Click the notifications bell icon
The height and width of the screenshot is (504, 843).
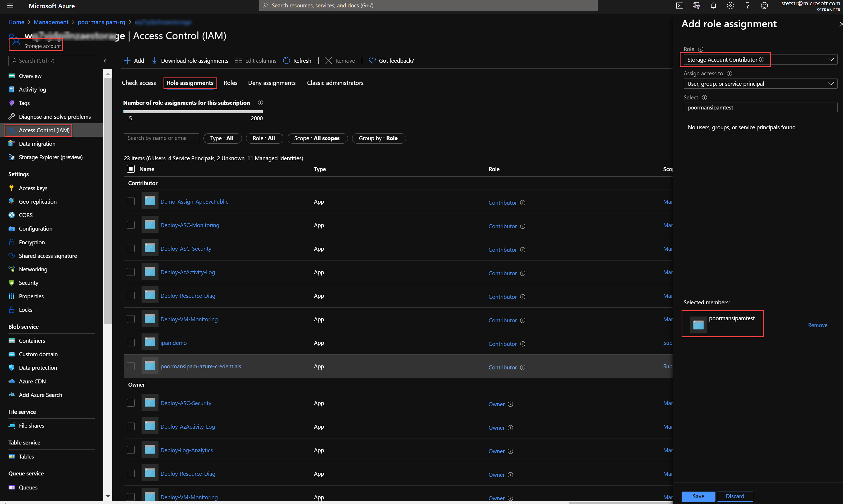[713, 6]
